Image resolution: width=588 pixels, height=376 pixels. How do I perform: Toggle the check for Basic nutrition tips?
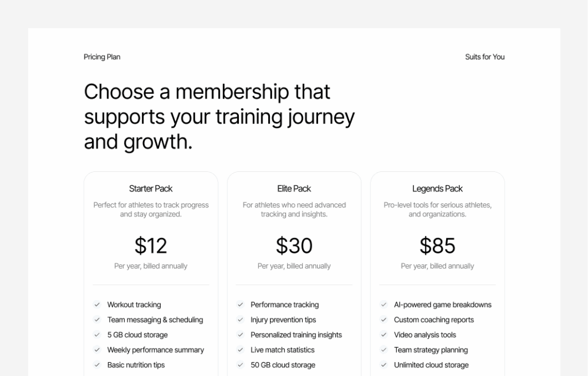[98, 365]
